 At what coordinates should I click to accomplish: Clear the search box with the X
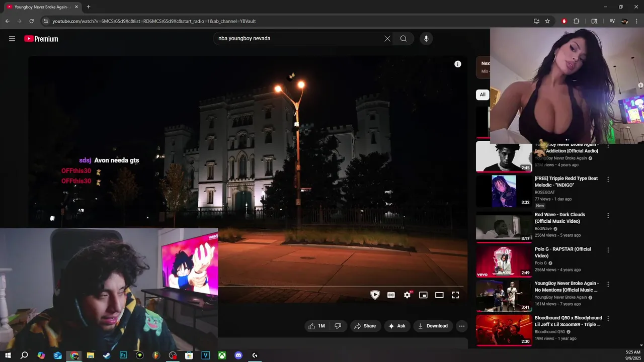[387, 39]
